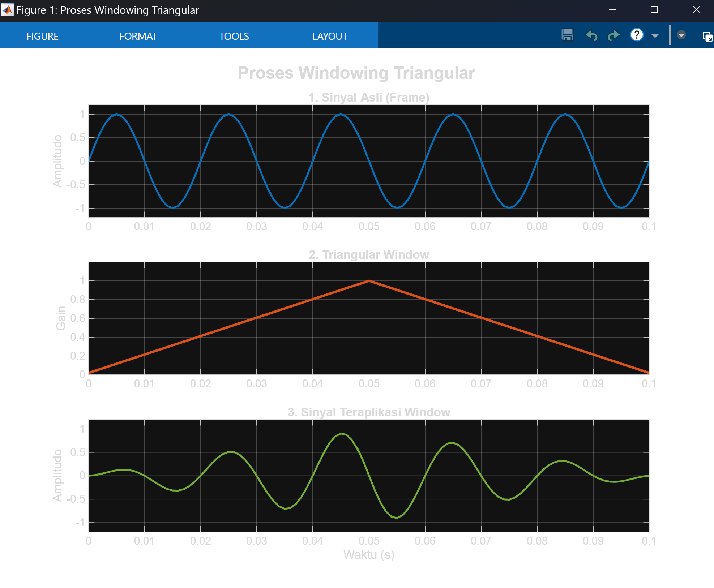
Task: Click the Save floppy disk icon
Action: pos(567,35)
